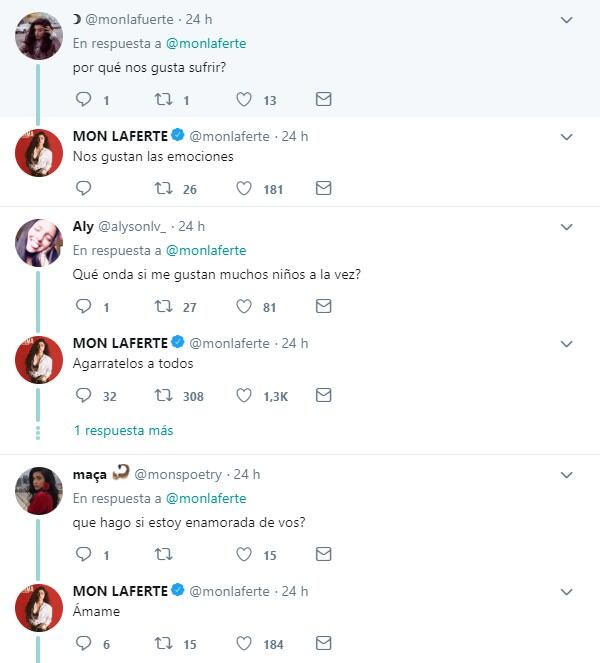The image size is (600, 663).
Task: Like the "Ámame" reply
Action: click(x=244, y=644)
